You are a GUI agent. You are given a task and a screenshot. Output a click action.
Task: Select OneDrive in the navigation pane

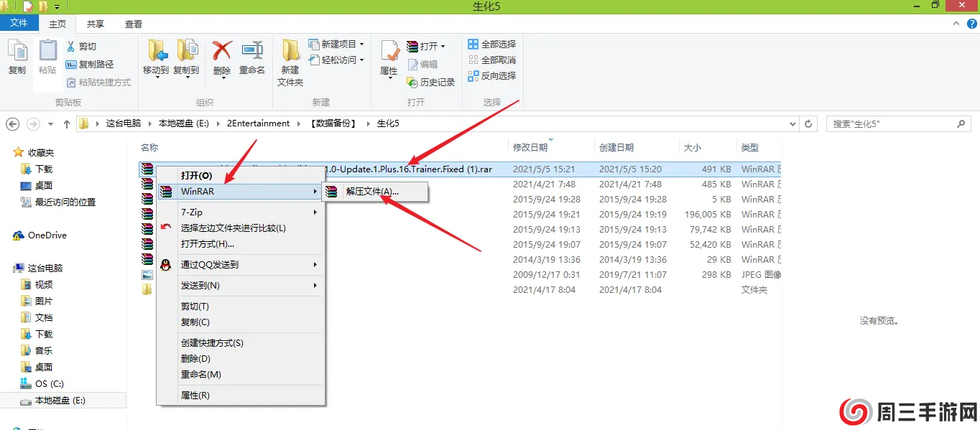(x=47, y=235)
